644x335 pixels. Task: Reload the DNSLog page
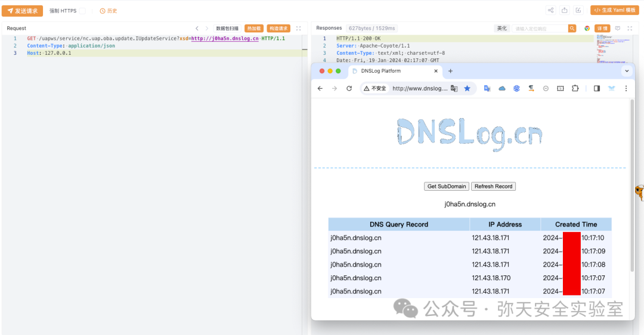pos(349,88)
